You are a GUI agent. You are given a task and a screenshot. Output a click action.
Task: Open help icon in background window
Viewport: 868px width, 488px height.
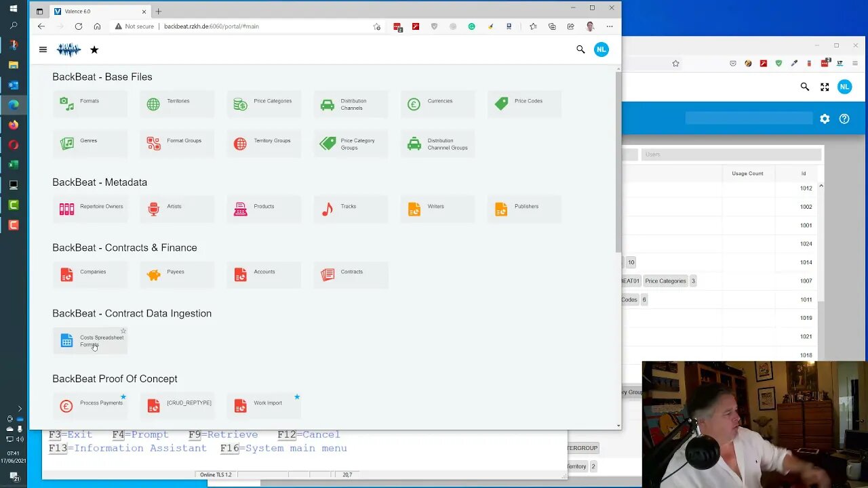pyautogui.click(x=844, y=119)
